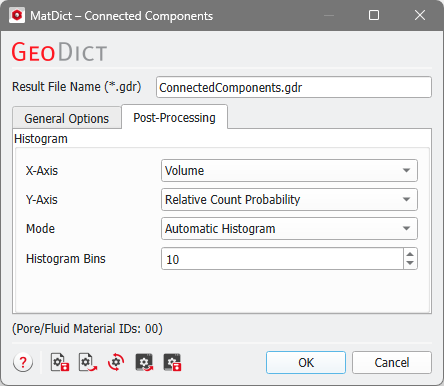Confirm the dialog with OK
Viewport: 444px width, 386px height.
[x=306, y=362]
